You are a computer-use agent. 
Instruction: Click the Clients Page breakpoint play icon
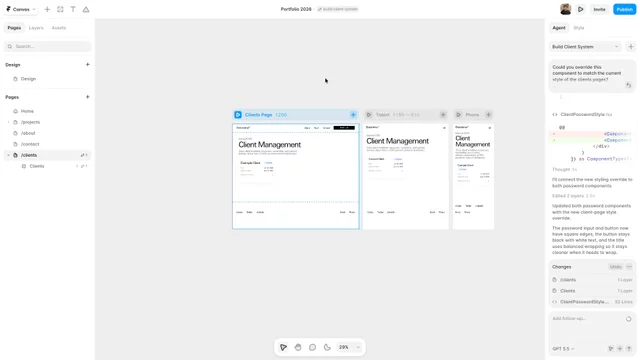pos(238,115)
